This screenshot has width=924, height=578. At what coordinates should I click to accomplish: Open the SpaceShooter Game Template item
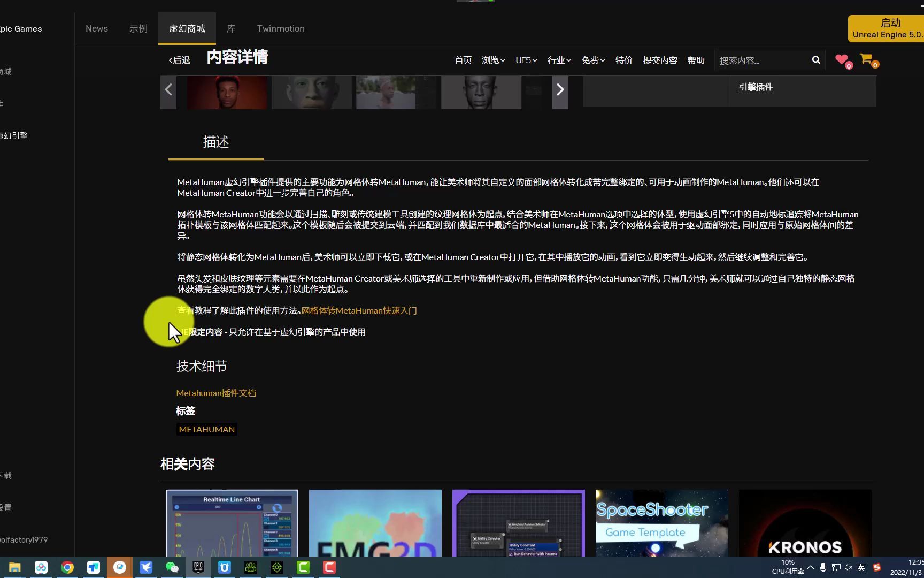pos(662,523)
